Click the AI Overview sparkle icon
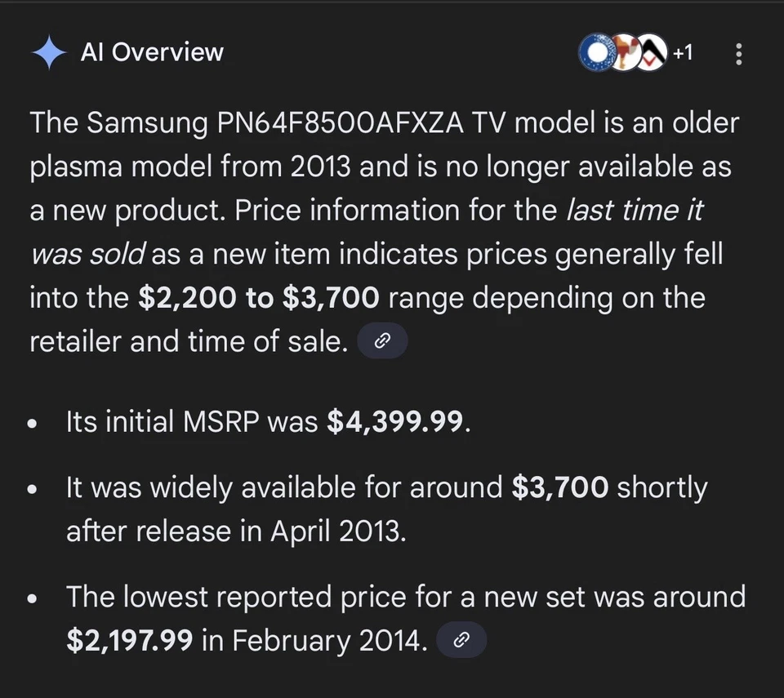The width and height of the screenshot is (784, 698). click(x=49, y=52)
